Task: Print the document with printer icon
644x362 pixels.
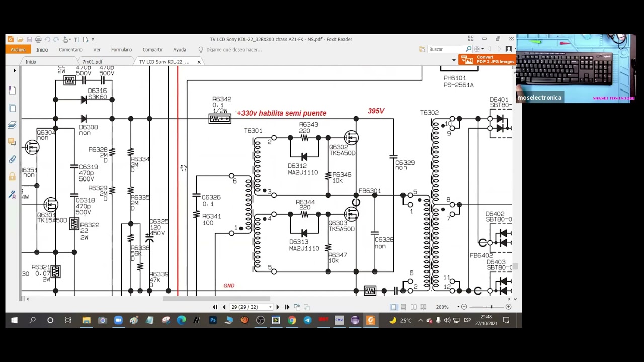Action: click(38, 39)
